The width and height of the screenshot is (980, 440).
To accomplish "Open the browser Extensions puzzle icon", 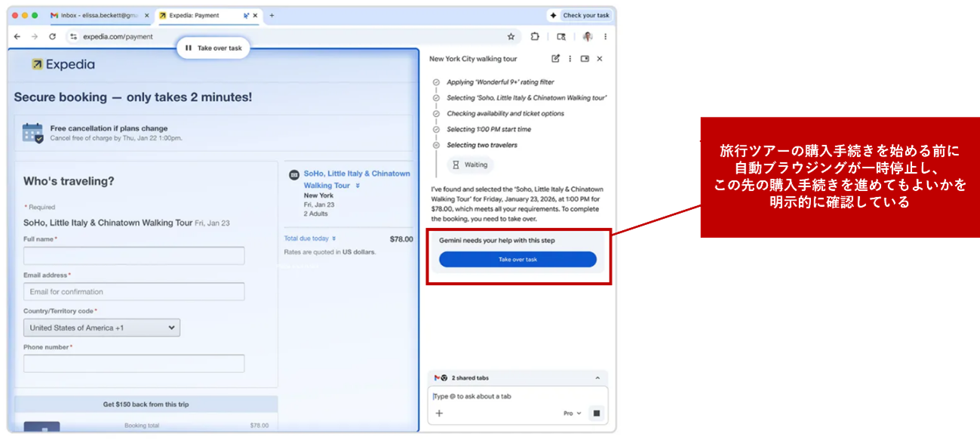I will pyautogui.click(x=535, y=36).
